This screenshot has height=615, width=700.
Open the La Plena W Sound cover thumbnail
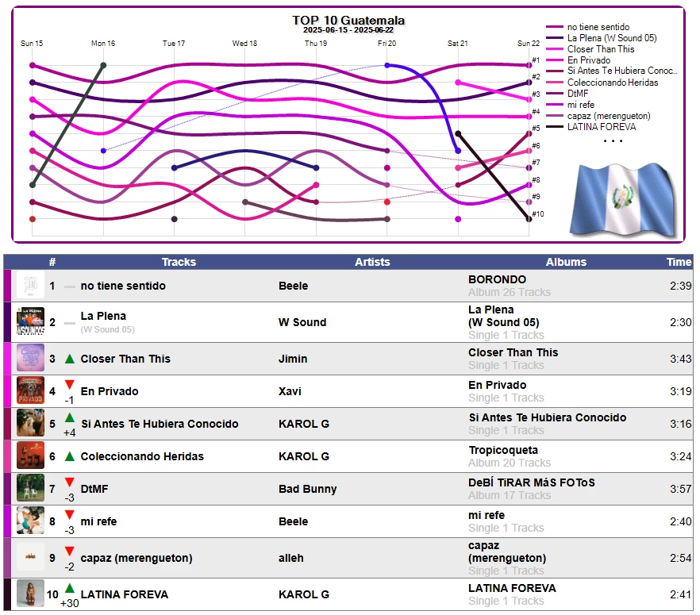click(30, 321)
